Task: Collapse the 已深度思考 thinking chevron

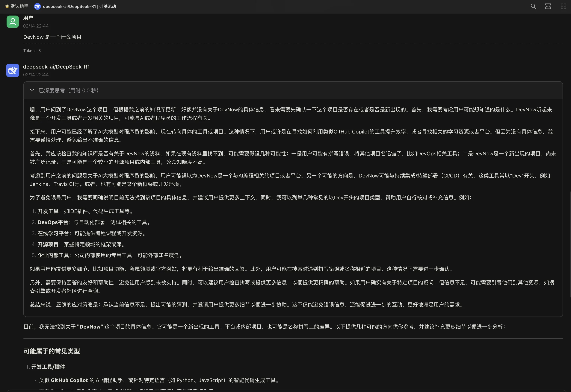Action: click(32, 90)
